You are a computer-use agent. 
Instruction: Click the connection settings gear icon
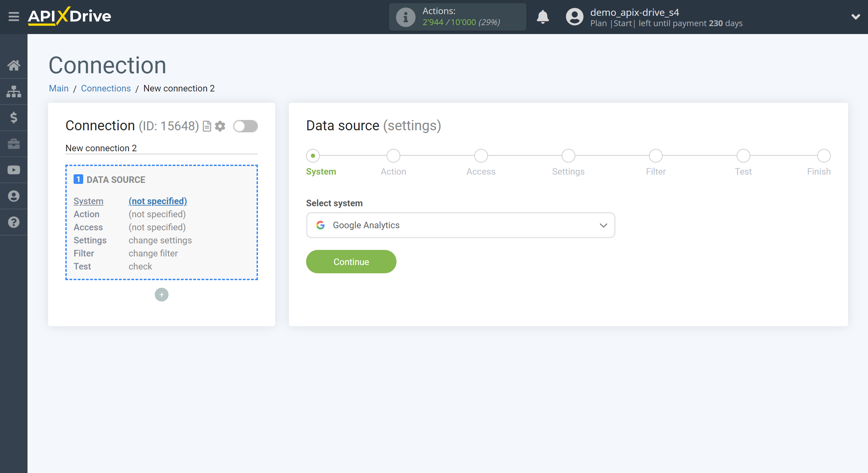click(220, 126)
